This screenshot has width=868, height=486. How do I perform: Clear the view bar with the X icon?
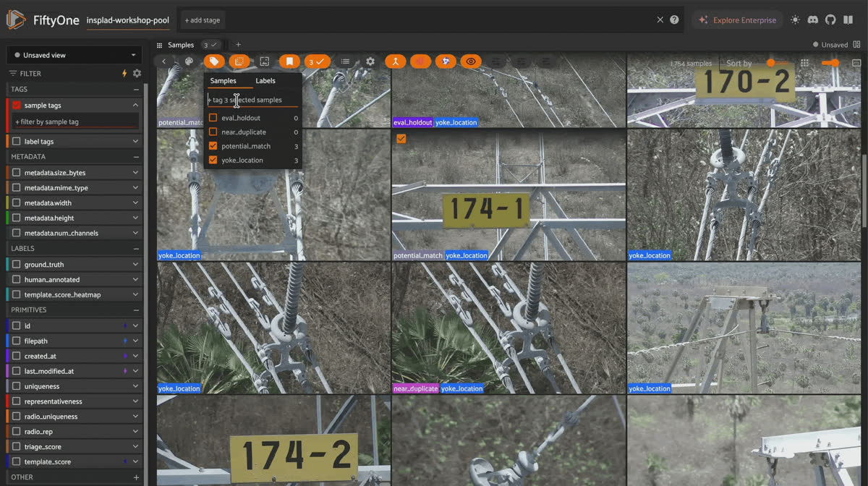click(x=660, y=20)
